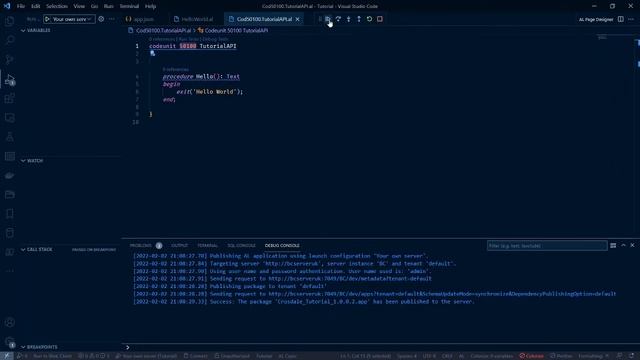Image resolution: width=640 pixels, height=360 pixels.
Task: Select the Debug Console panel tab
Action: 282,245
